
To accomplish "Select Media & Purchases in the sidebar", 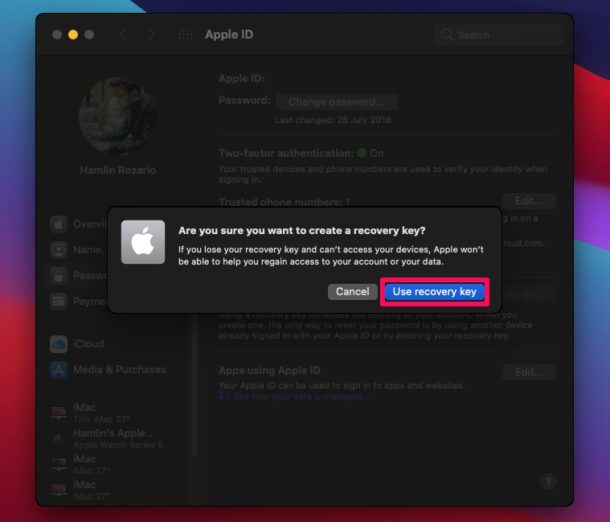I will 108,370.
